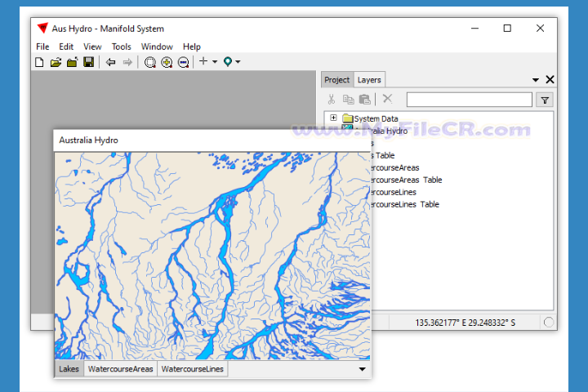
Task: Click the second folder icon in the toolbar
Action: click(72, 62)
